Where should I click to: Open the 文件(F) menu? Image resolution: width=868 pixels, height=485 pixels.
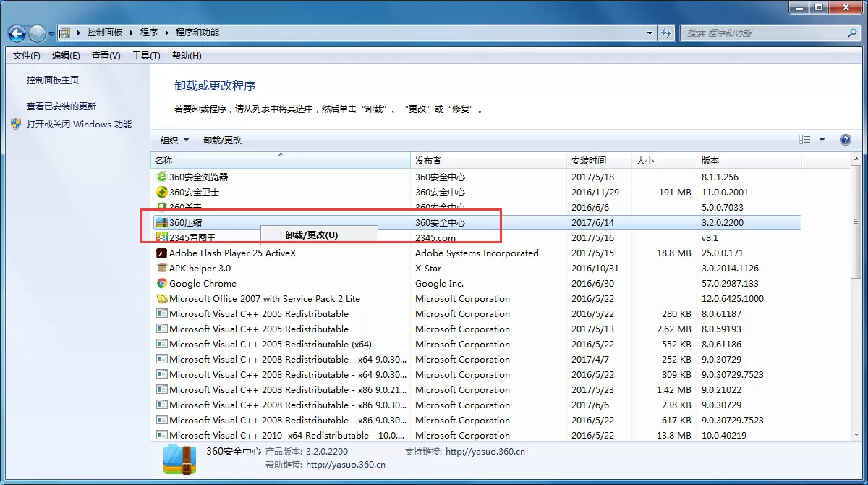27,56
